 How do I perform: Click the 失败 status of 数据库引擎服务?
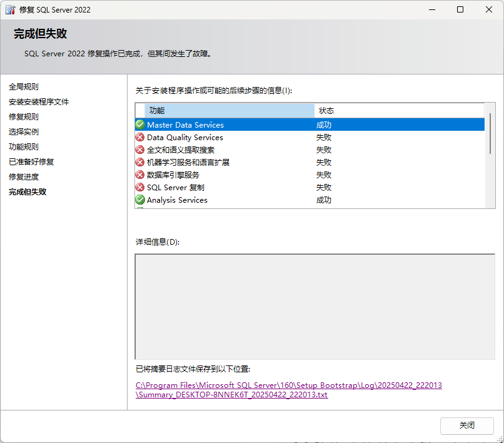[324, 175]
